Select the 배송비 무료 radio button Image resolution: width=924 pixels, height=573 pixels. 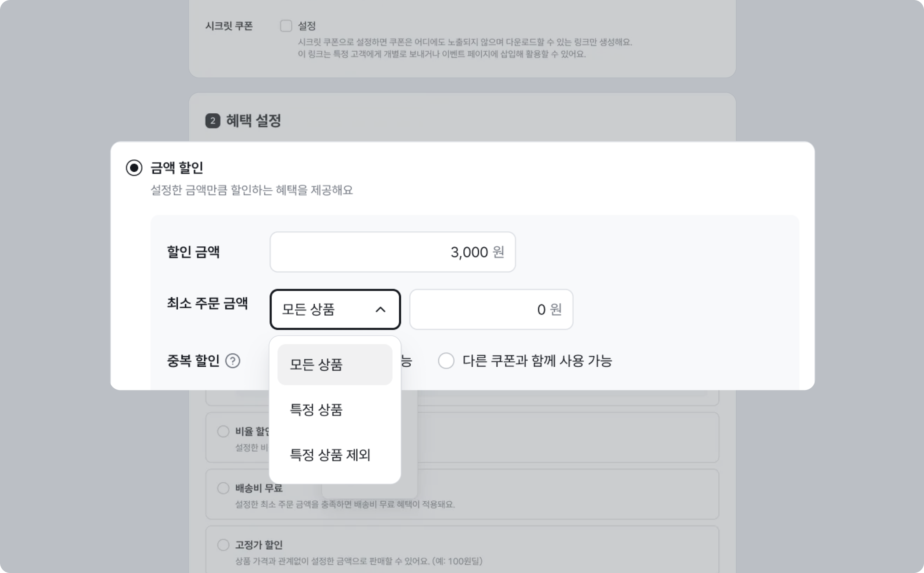(x=223, y=488)
